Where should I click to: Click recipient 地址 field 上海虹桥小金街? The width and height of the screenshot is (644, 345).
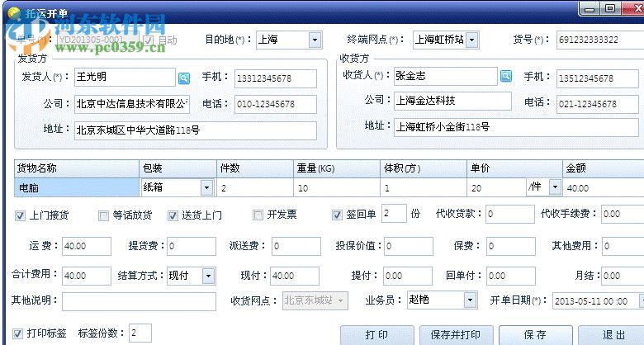(516, 128)
